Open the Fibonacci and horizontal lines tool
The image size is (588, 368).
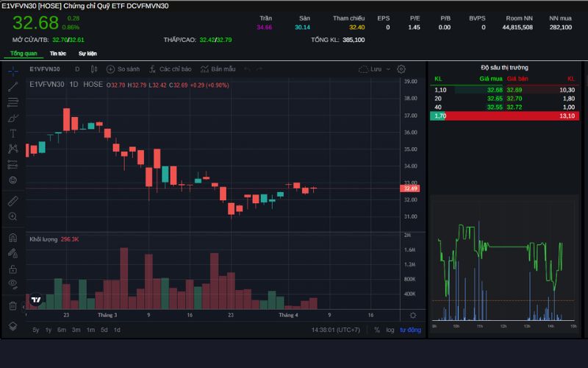click(x=12, y=102)
